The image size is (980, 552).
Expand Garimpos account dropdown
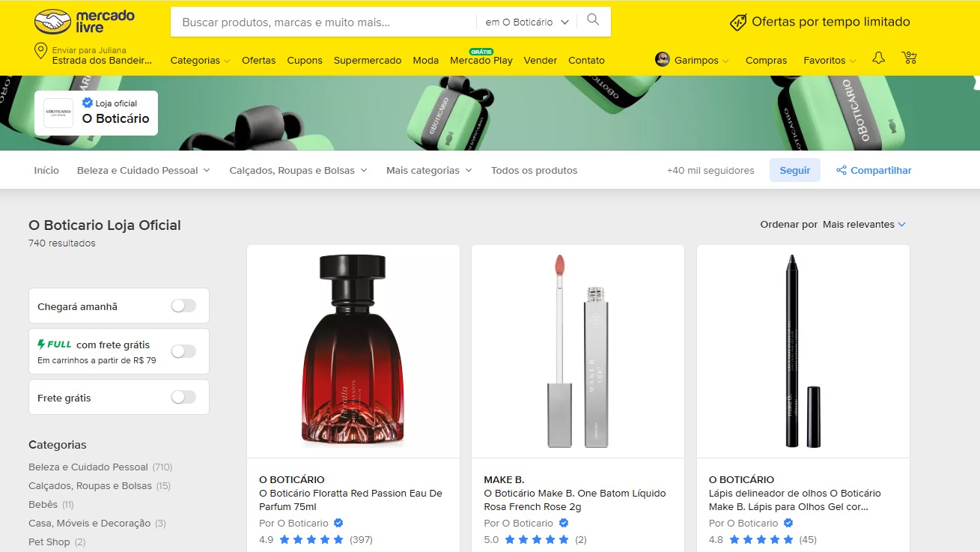point(700,60)
